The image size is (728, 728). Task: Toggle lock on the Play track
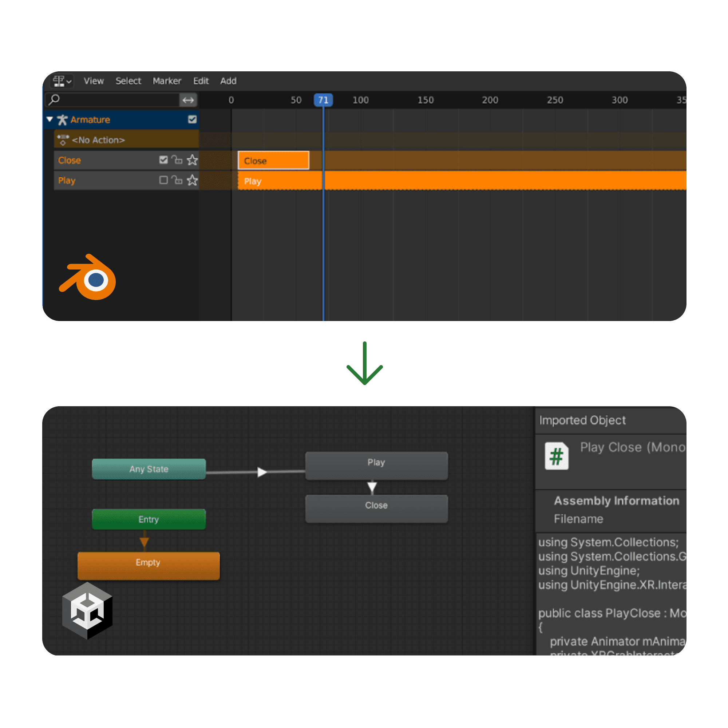[x=177, y=180]
